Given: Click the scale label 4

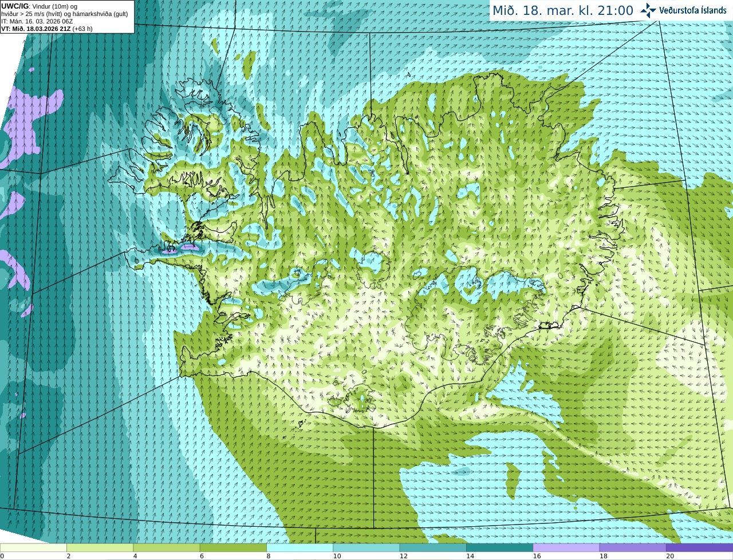Looking at the screenshot, I should (135, 556).
